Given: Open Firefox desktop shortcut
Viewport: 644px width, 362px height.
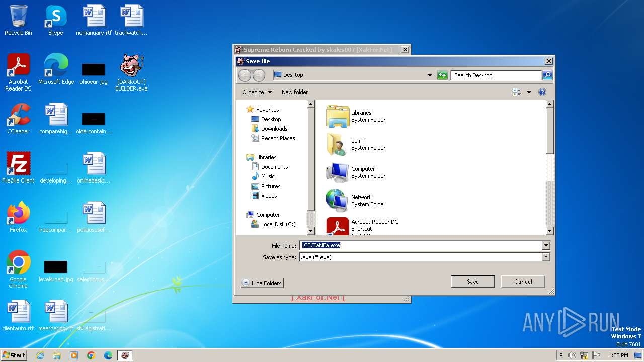Looking at the screenshot, I should click(x=18, y=217).
